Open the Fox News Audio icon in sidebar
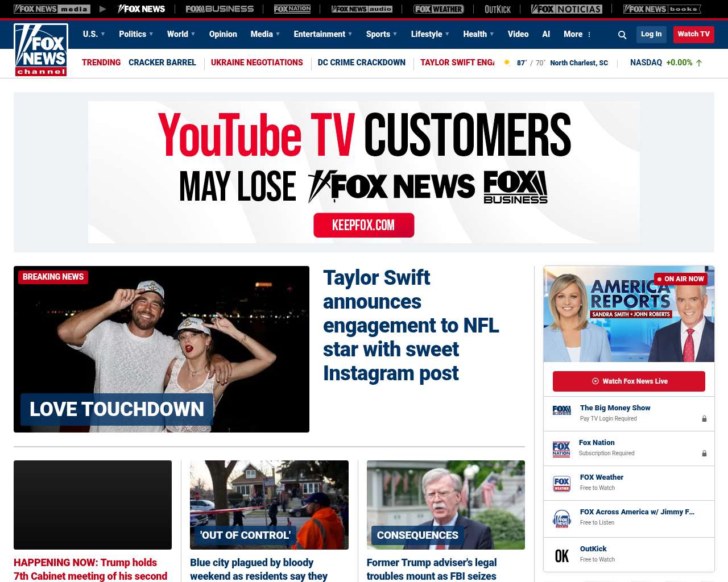 tap(561, 519)
